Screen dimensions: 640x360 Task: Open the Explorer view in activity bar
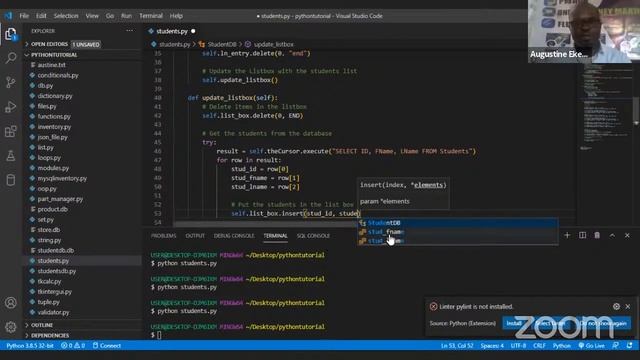click(11, 34)
